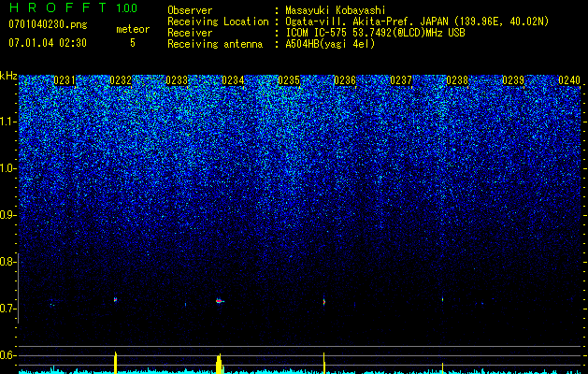
Task: Click the 1.0 frequency axis label
Action: pyautogui.click(x=7, y=168)
